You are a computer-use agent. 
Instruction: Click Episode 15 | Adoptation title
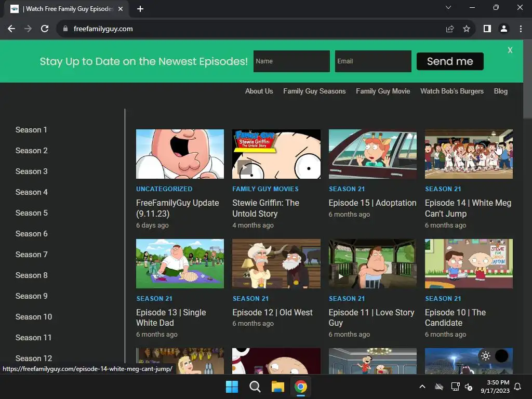pos(372,203)
